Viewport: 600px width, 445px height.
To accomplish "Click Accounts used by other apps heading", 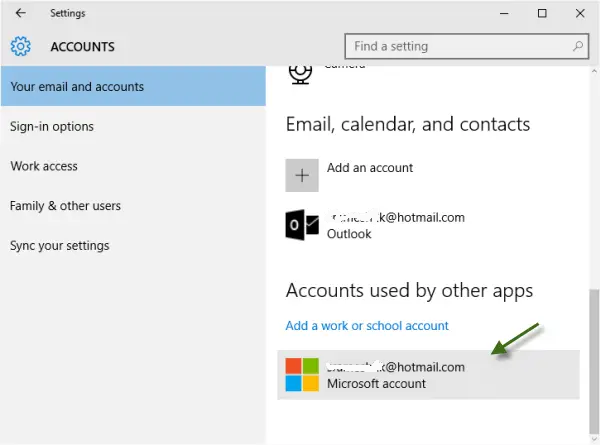I will point(409,290).
